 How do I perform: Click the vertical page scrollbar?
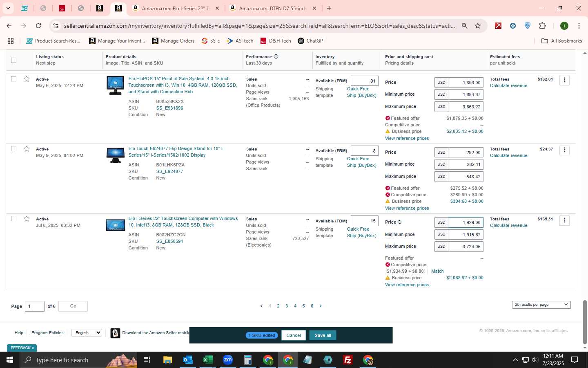585,322
